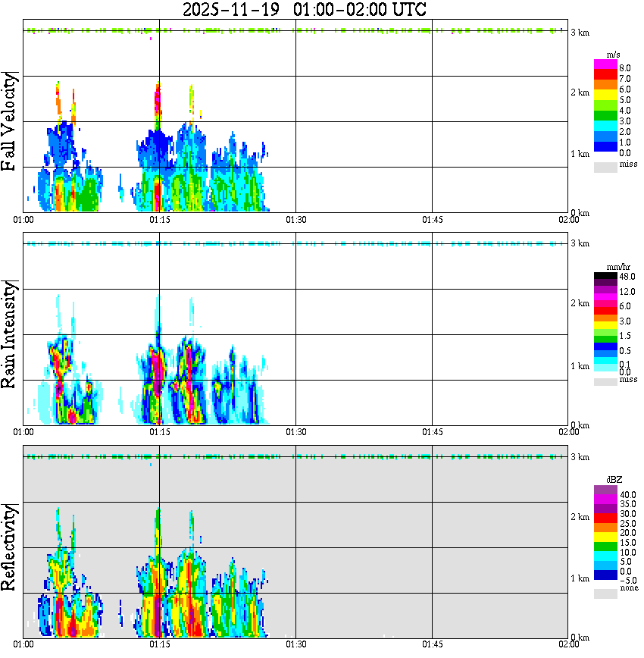Screen dimensions: 644x658
Task: Click the 1 km label of Rain Intensity plot
Action: (580, 366)
